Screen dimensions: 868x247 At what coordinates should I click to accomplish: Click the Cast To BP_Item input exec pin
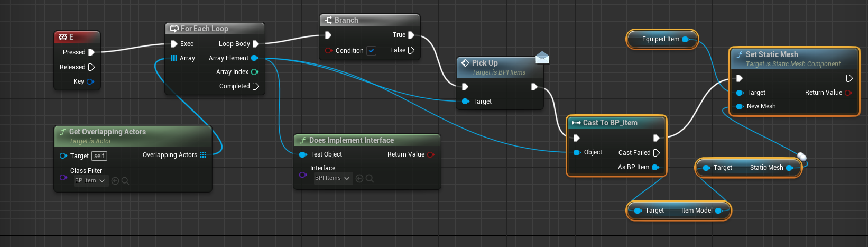click(577, 138)
